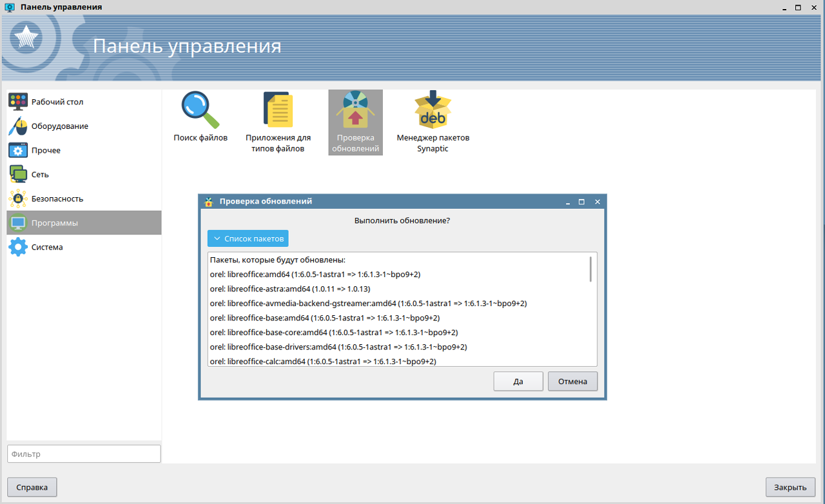The height and width of the screenshot is (504, 825).
Task: Select the Программы category label
Action: coord(55,223)
